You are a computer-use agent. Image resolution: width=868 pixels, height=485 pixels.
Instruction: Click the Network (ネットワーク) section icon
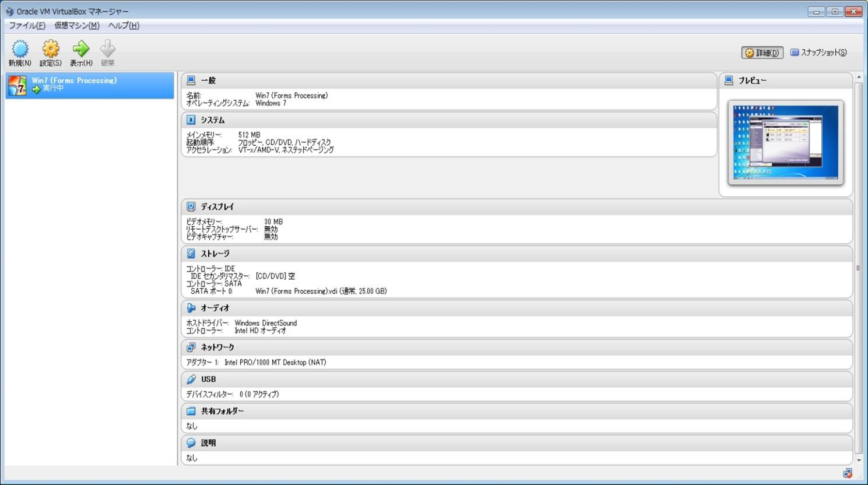tap(191, 347)
